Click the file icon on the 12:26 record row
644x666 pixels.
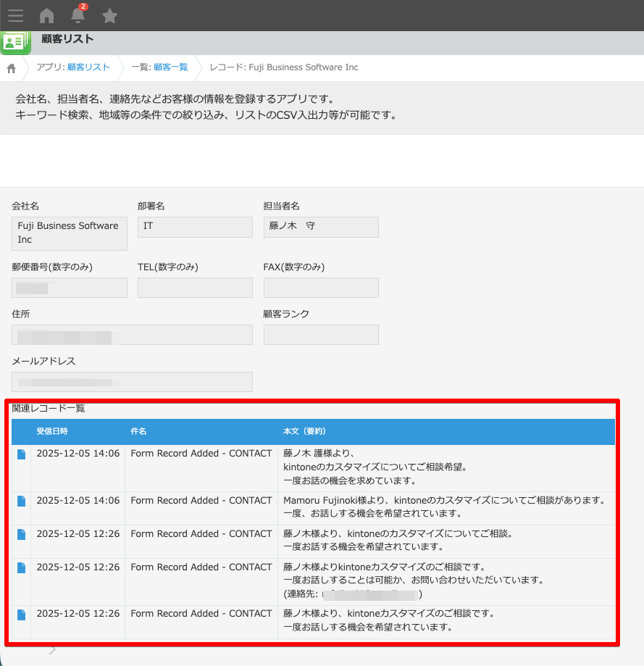point(20,534)
